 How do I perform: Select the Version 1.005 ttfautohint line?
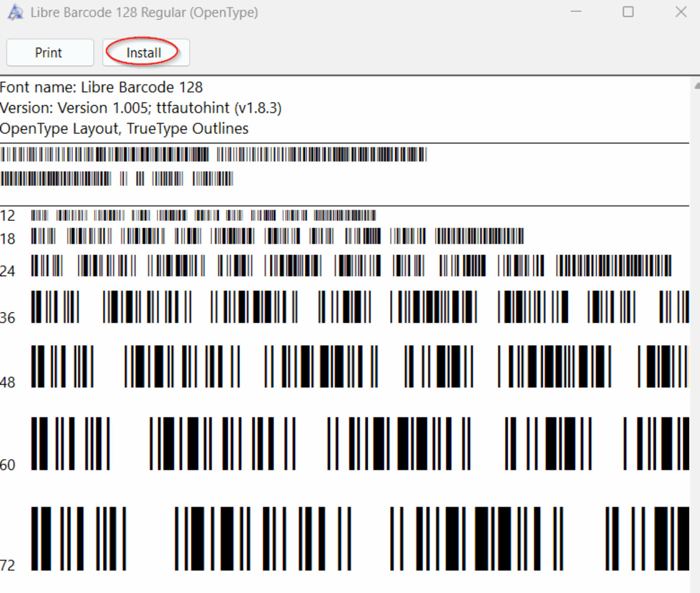[141, 108]
